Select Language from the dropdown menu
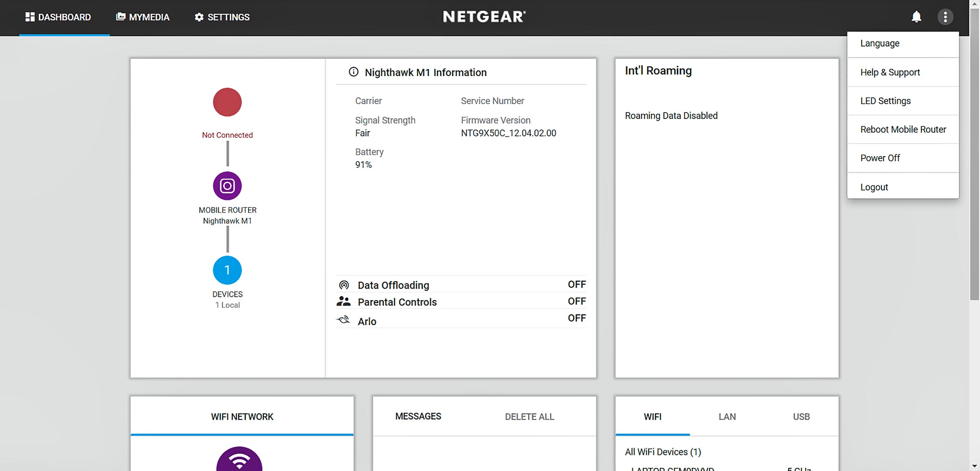The width and height of the screenshot is (980, 471). (903, 43)
